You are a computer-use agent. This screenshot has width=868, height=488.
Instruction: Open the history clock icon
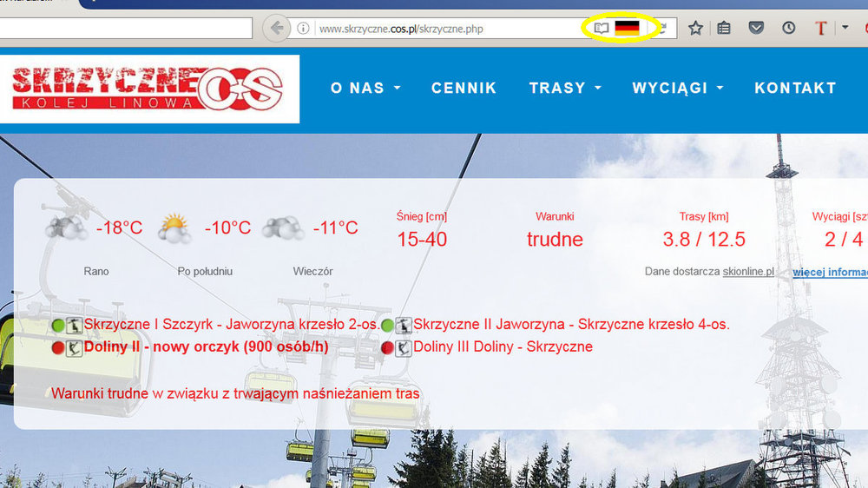coord(788,28)
